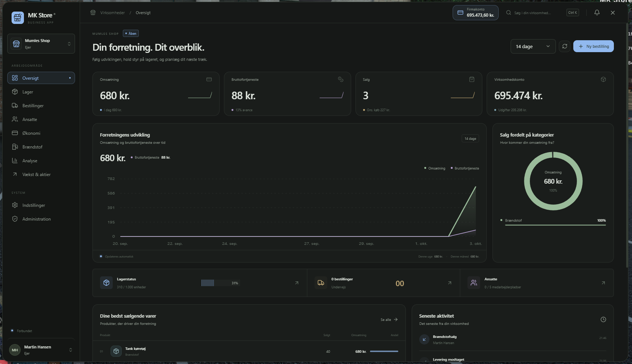
Task: Click the Brændstofsalg activity arrow icon
Action: pyautogui.click(x=424, y=339)
